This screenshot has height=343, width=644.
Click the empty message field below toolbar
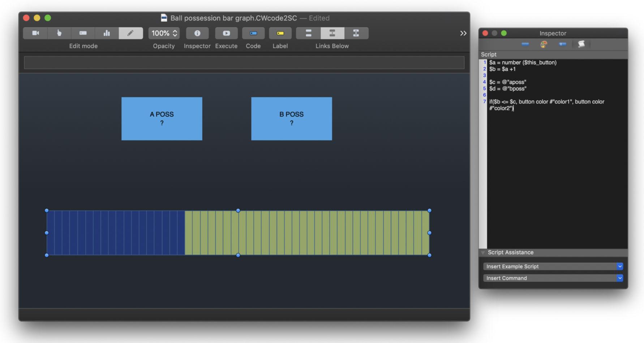click(244, 63)
